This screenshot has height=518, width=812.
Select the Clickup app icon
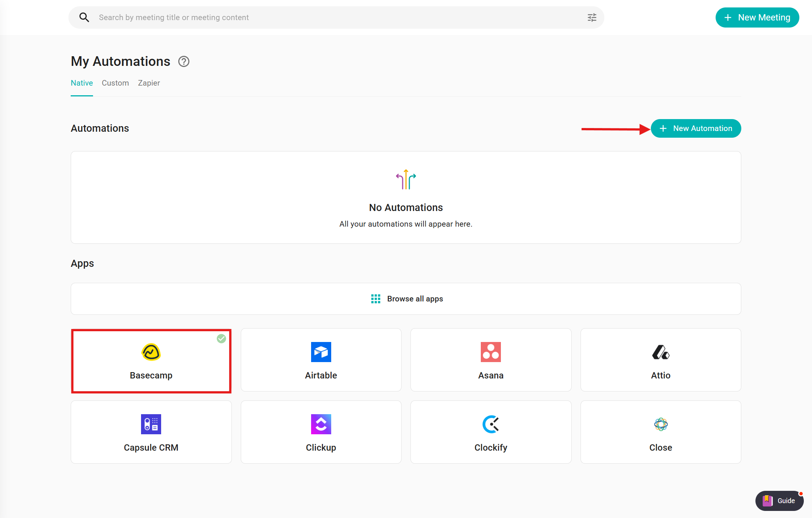point(321,424)
